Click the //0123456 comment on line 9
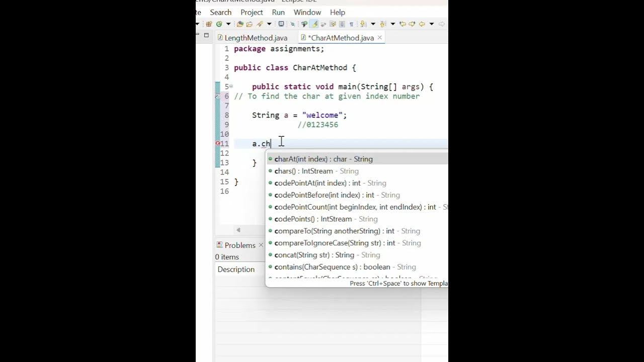The height and width of the screenshot is (362, 644). coord(318,125)
